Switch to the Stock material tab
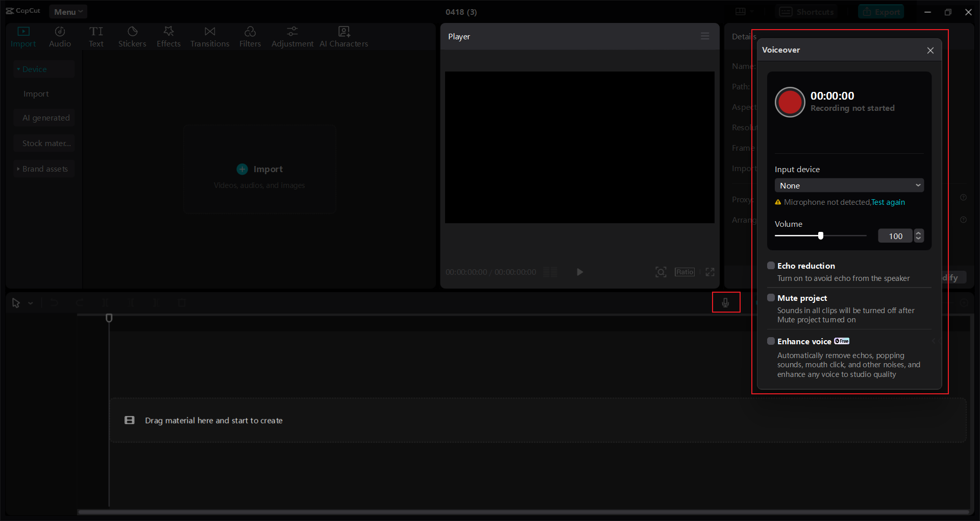 click(x=45, y=143)
